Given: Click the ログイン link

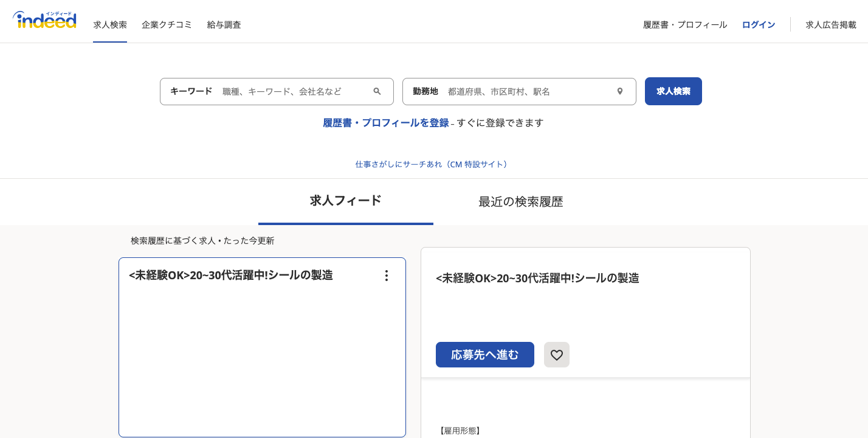Looking at the screenshot, I should coord(758,25).
